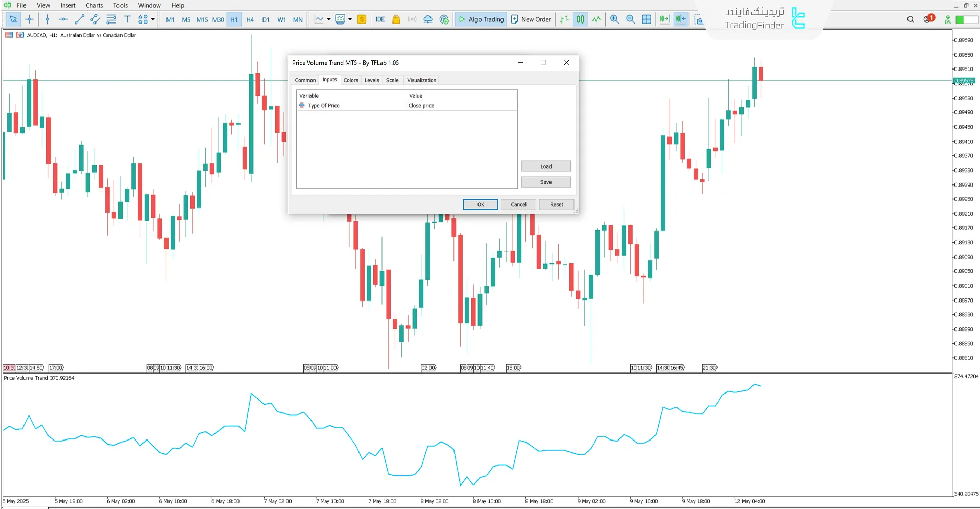Open the shapes tool dropdown arrow
This screenshot has width=980, height=509.
(152, 19)
